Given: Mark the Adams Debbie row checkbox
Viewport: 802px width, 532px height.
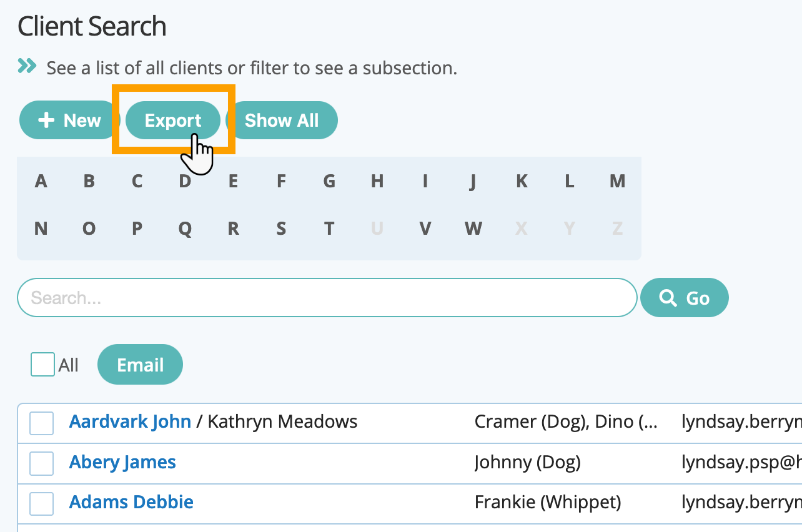Looking at the screenshot, I should (42, 503).
